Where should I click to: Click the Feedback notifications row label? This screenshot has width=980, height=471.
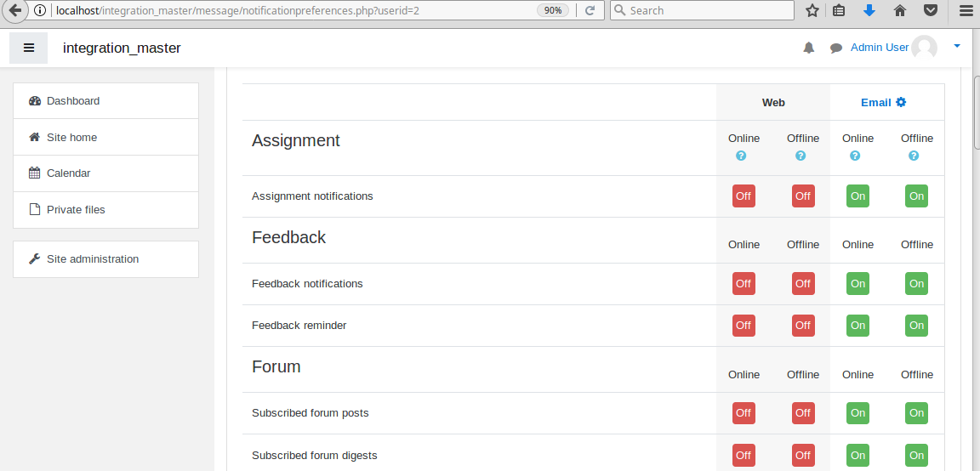point(307,284)
